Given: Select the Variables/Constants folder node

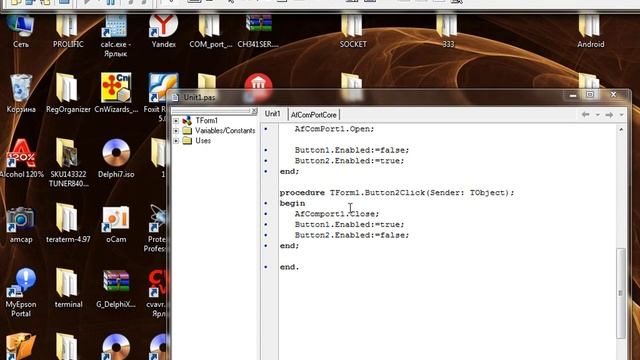Looking at the screenshot, I should [x=225, y=131].
